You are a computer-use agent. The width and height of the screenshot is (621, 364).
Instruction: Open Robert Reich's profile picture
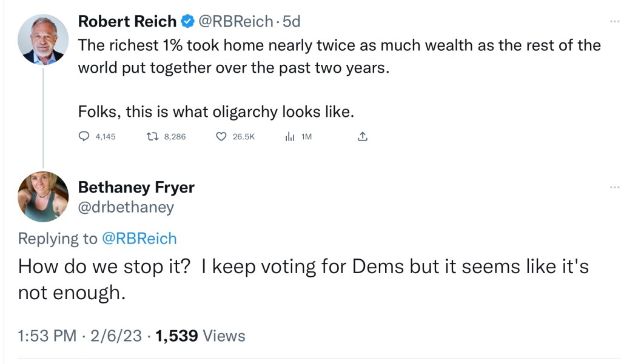pos(42,39)
